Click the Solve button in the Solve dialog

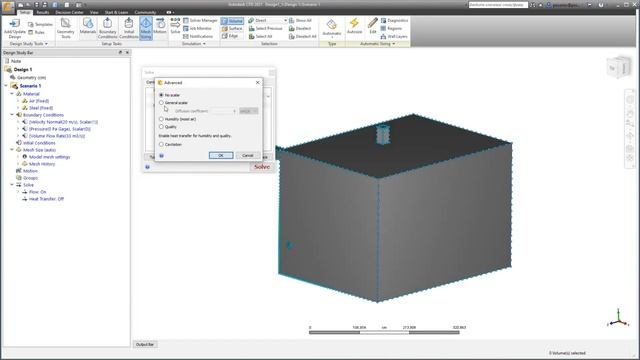tap(262, 167)
